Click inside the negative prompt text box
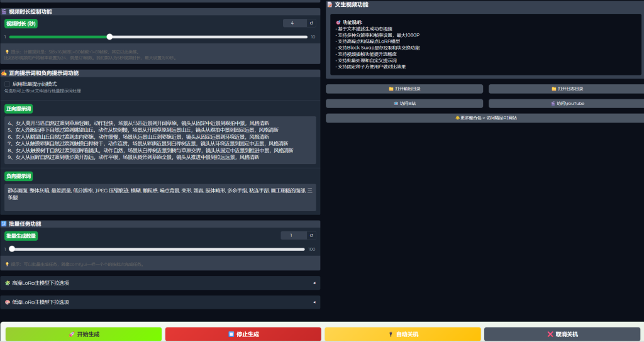Image resolution: width=644 pixels, height=342 pixels. pyautogui.click(x=160, y=197)
